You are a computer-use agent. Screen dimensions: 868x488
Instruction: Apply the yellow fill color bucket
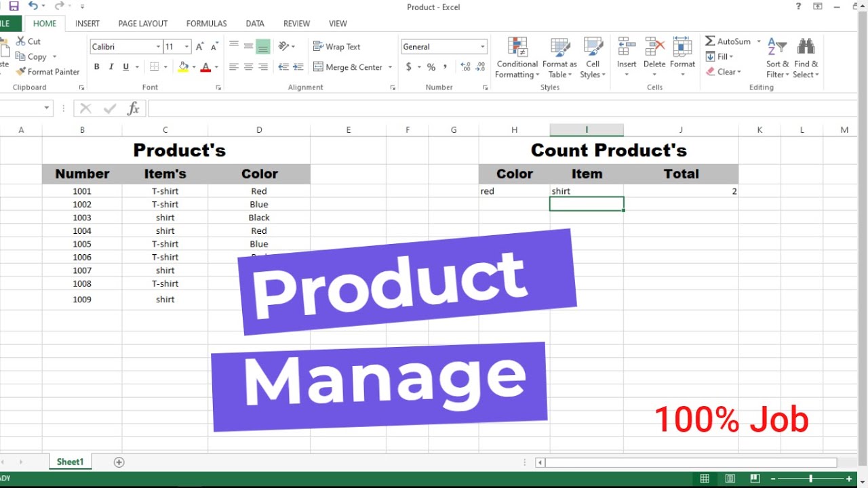(x=183, y=67)
